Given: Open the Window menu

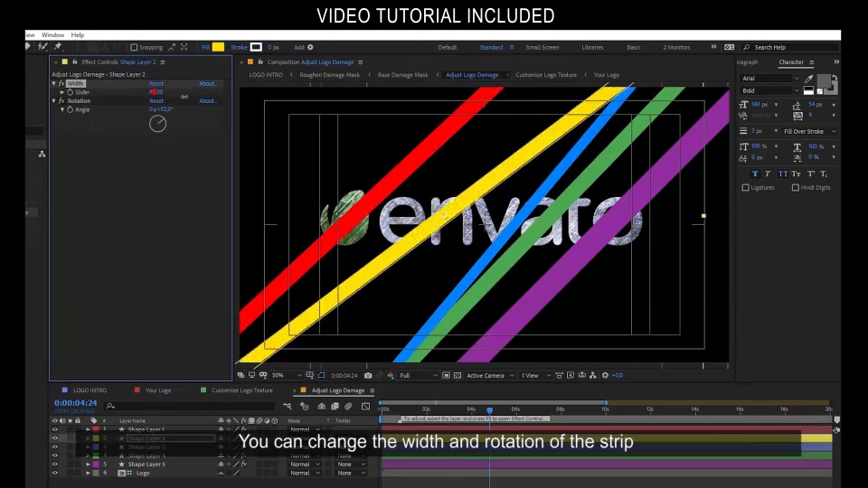Looking at the screenshot, I should (x=52, y=35).
